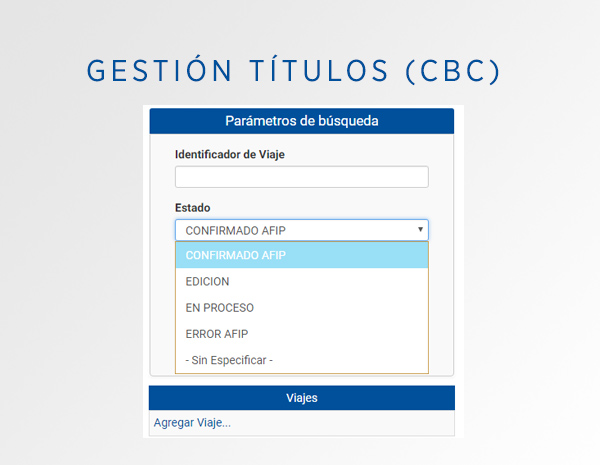Select the EDICION option

(302, 281)
